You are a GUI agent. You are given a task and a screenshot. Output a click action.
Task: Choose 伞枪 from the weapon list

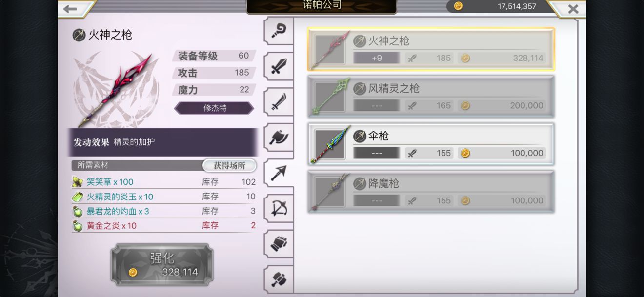[431, 144]
